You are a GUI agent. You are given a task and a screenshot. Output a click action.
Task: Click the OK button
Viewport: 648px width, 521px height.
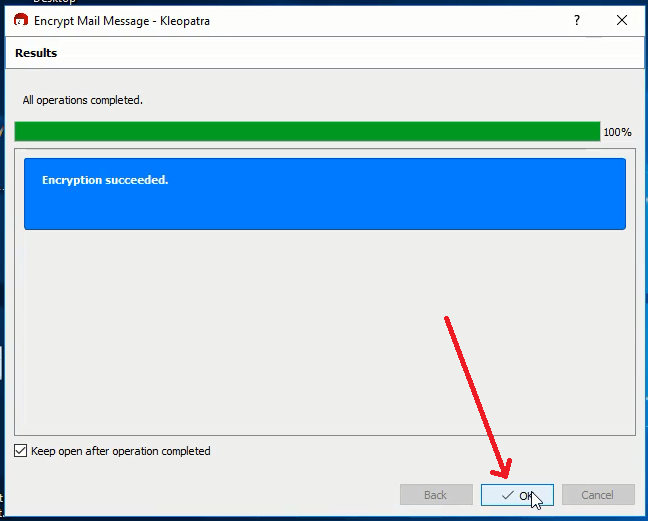point(517,495)
